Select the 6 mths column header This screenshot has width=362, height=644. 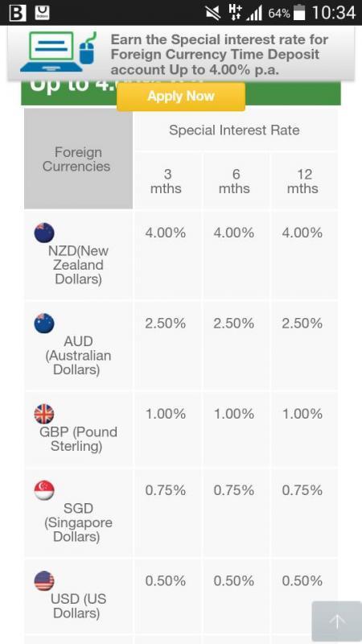(x=234, y=181)
